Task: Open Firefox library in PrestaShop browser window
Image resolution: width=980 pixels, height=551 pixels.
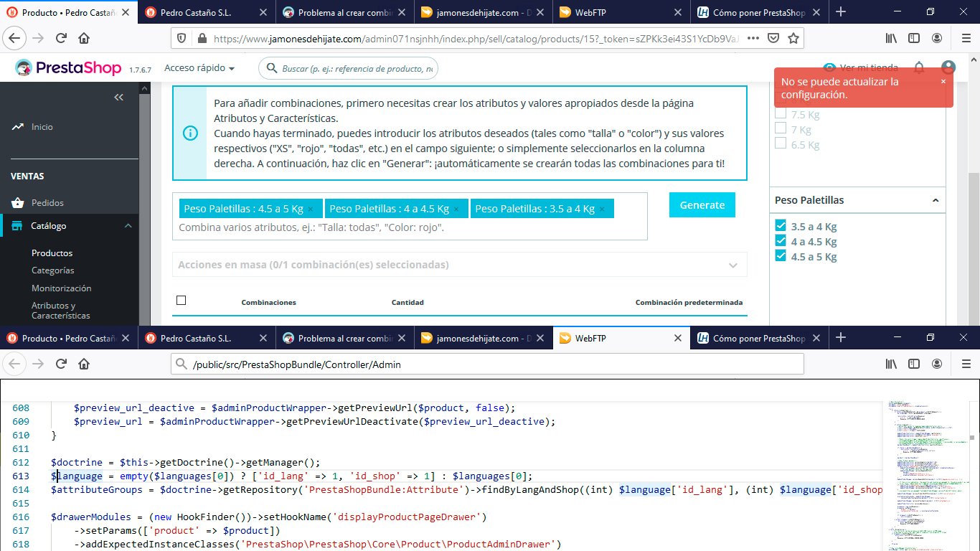Action: 890,39
